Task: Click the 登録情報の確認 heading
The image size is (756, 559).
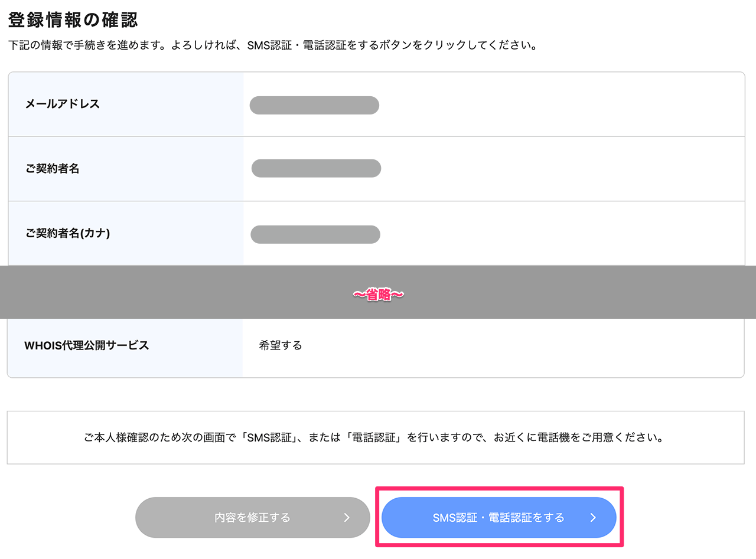Action: (73, 20)
